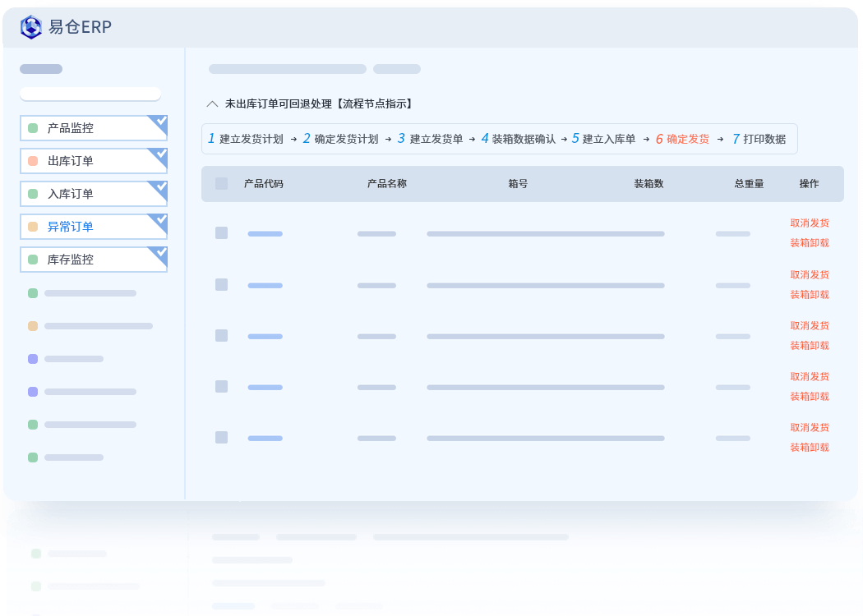Click the 易仓ERP logo icon
Viewport: 863px width, 616px height.
coord(31,27)
